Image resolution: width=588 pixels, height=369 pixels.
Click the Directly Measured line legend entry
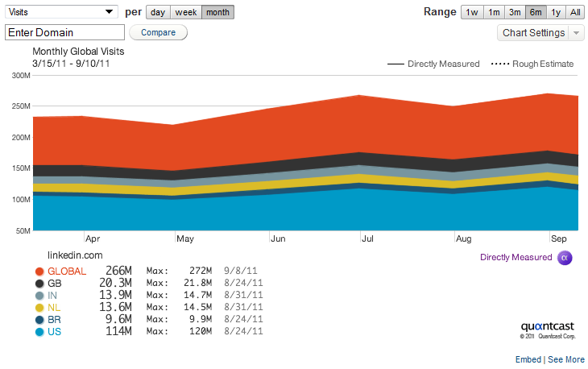pyautogui.click(x=433, y=64)
